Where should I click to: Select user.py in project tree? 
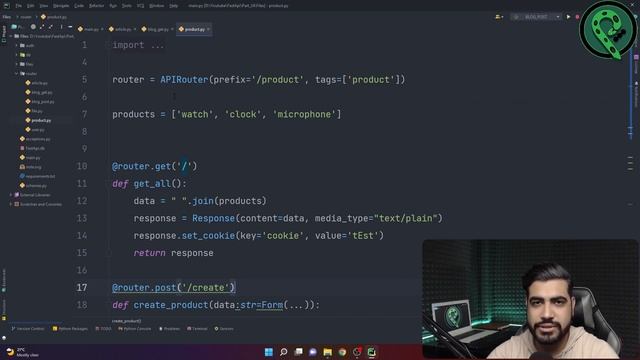35,130
